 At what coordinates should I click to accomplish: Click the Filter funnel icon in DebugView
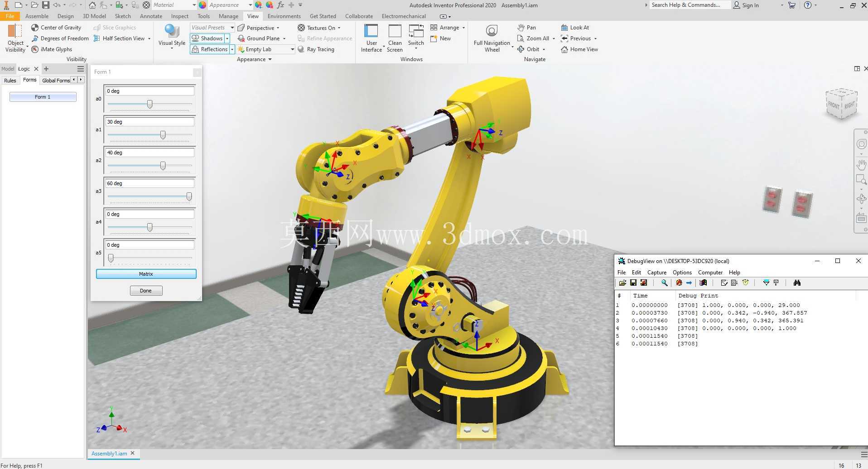click(x=766, y=283)
